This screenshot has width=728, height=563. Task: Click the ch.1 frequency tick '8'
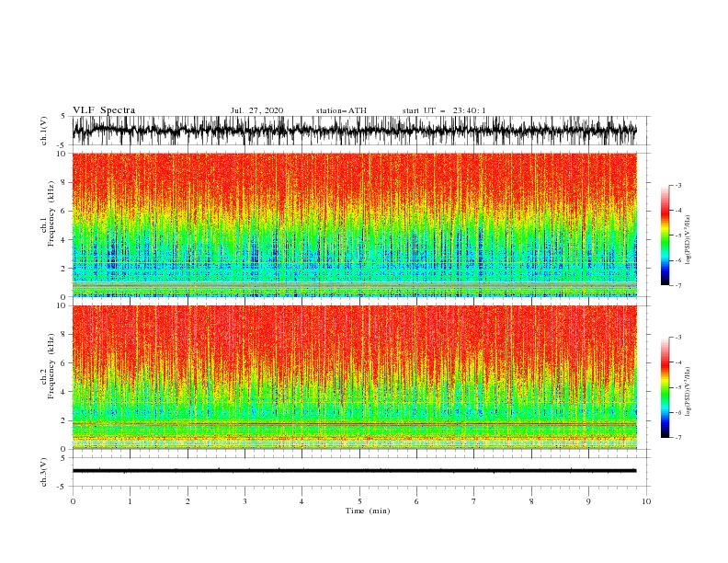(x=64, y=182)
